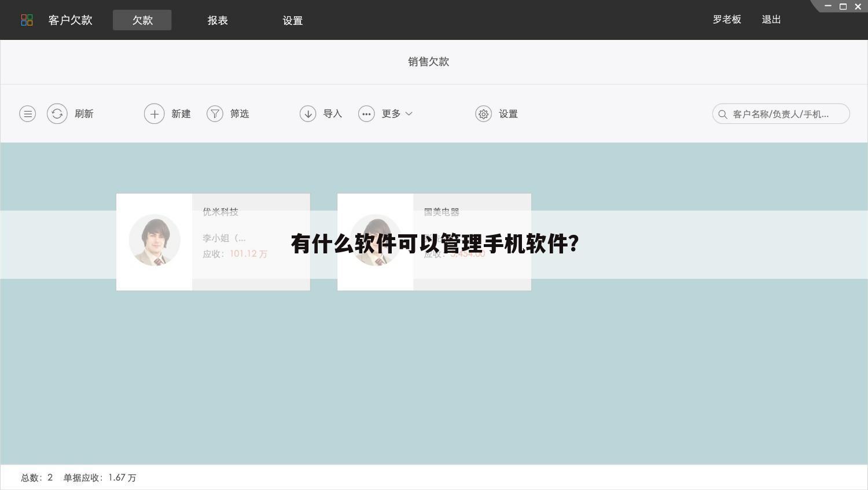Click 总数: 2 in the status bar
Screen dimensions: 868x490
click(37, 478)
